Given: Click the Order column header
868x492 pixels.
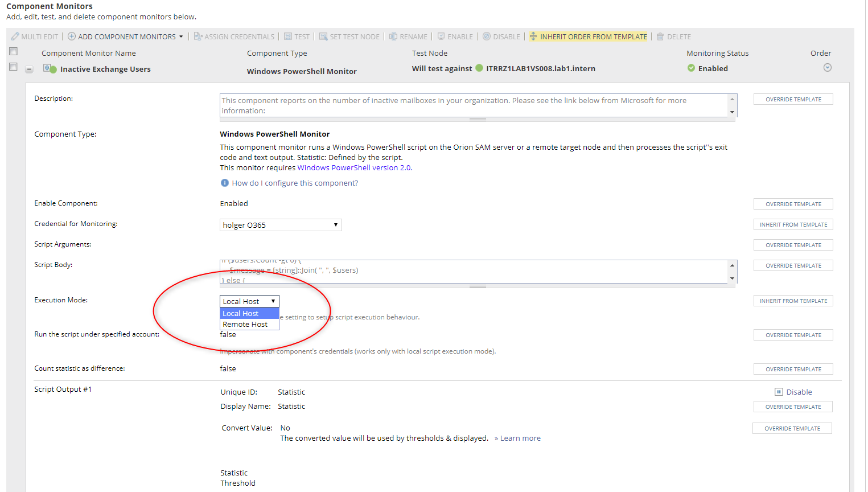Looking at the screenshot, I should pyautogui.click(x=821, y=53).
